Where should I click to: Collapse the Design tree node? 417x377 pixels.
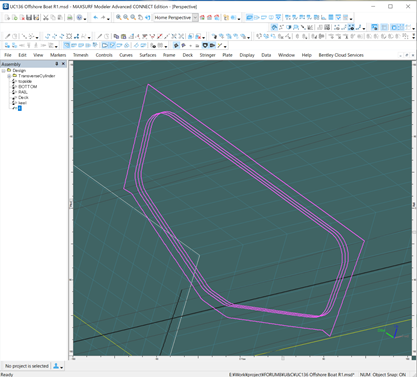click(x=3, y=71)
